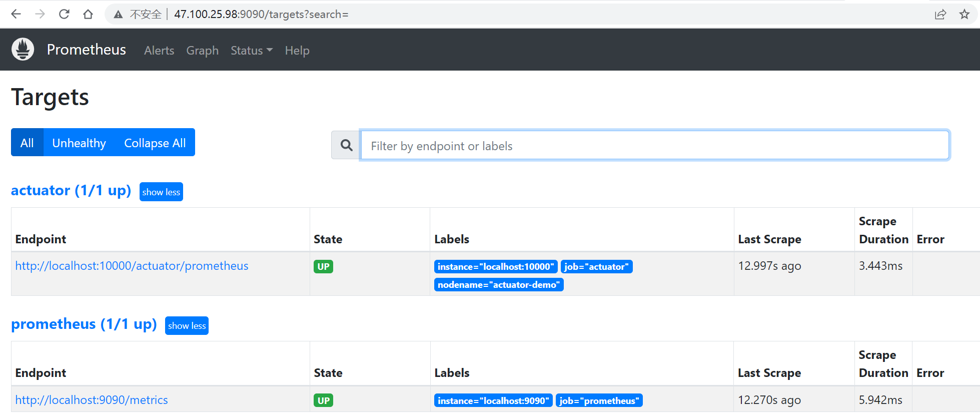Open the actuator (1/1 up) heading link

click(71, 190)
